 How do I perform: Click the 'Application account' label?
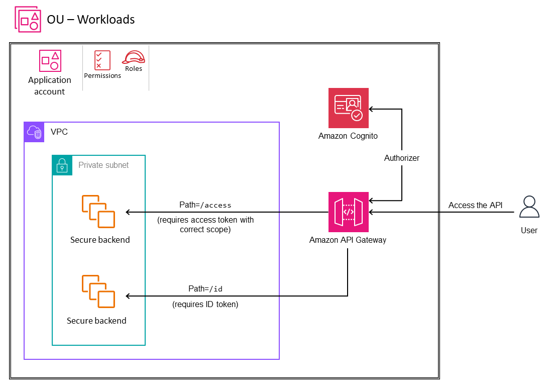coord(50,85)
